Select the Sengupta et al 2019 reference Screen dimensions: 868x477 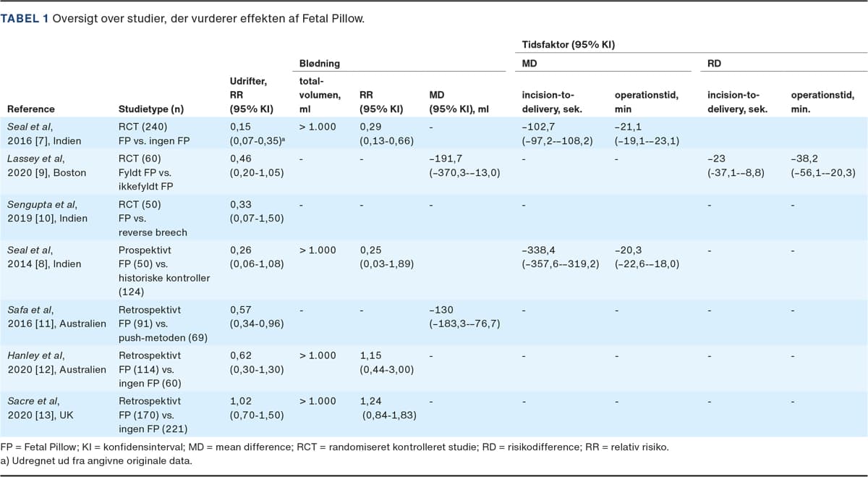tap(47, 211)
